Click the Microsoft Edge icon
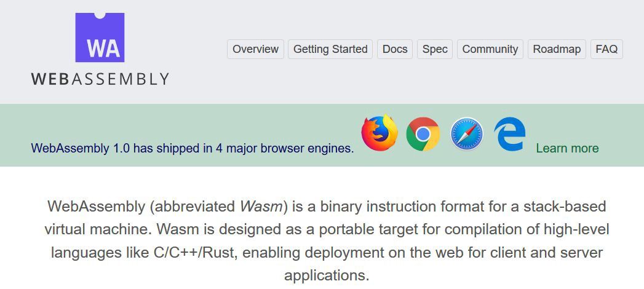Image resolution: width=644 pixels, height=289 pixels. pyautogui.click(x=510, y=134)
